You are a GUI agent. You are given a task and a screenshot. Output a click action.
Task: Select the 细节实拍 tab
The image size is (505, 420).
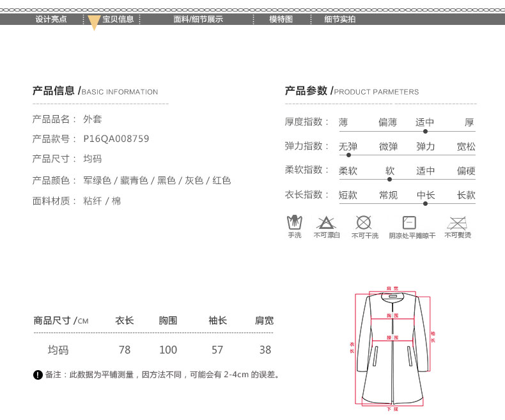coord(339,19)
